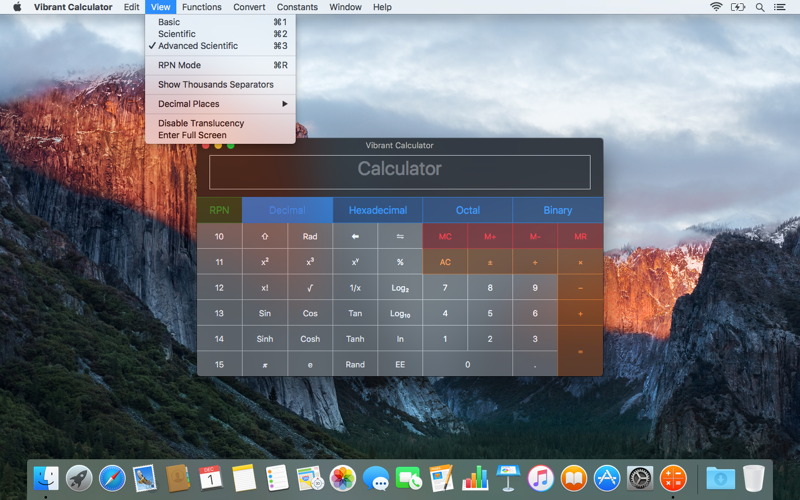Open Calendar icon in dock
800x500 pixels.
point(211,479)
